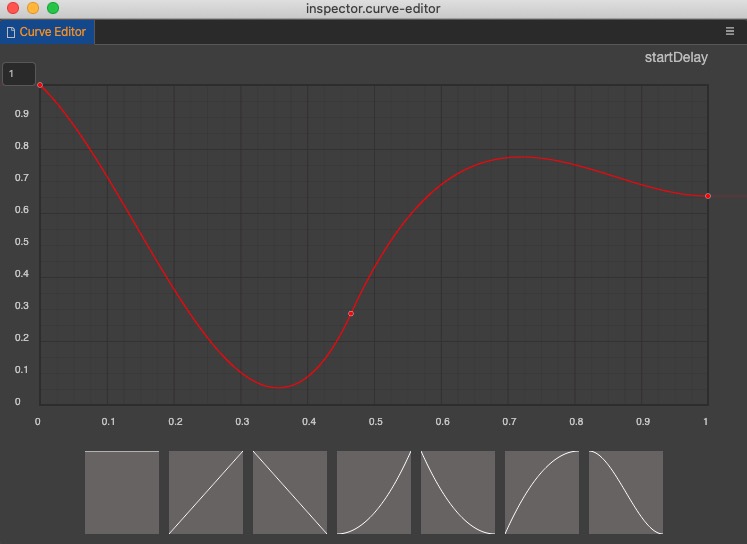Click the 0.9 label on vertical axis
747x544 pixels.
(21, 114)
